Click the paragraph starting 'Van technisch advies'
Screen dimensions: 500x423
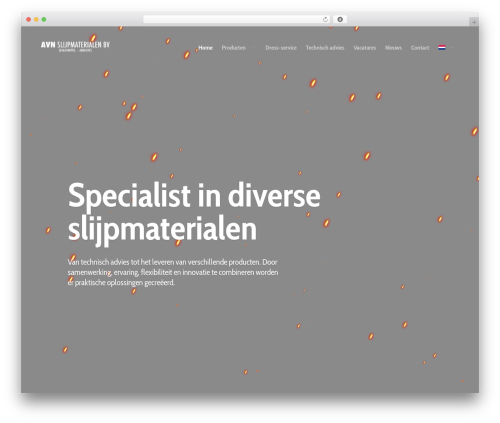[173, 272]
